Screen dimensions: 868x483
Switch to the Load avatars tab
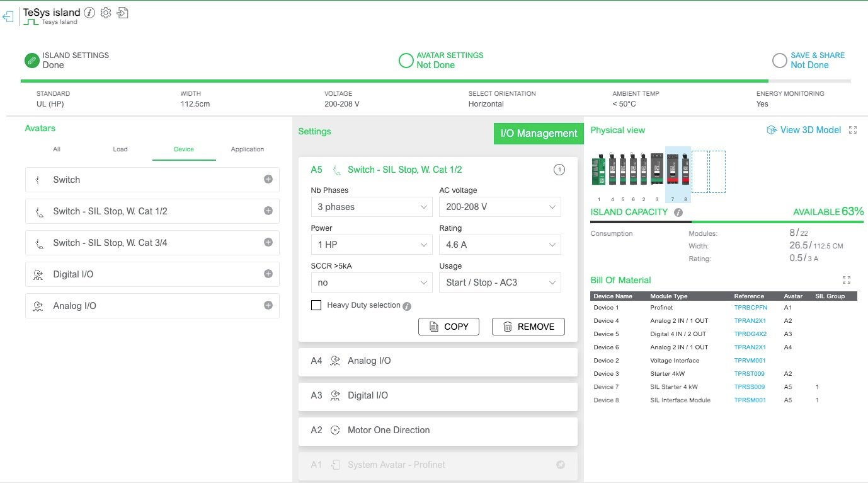(120, 149)
